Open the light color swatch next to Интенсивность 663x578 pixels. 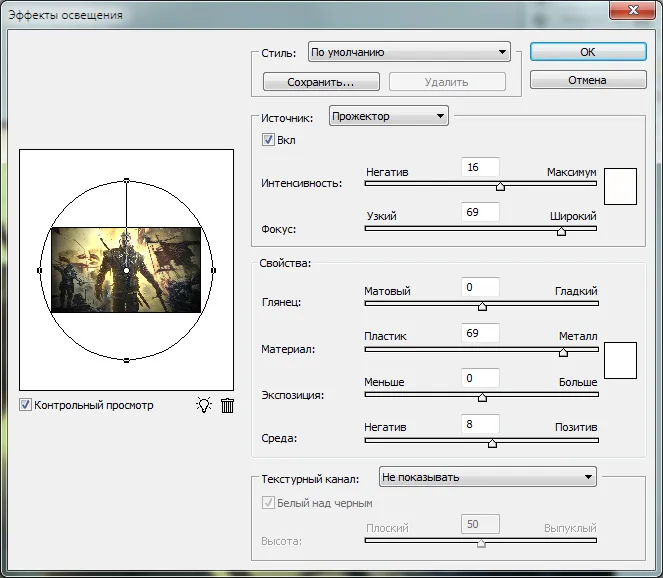coord(620,184)
